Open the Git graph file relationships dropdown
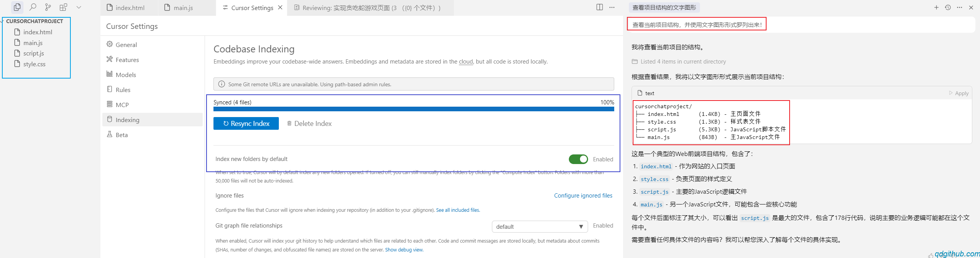The height and width of the screenshot is (258, 980). 540,226
